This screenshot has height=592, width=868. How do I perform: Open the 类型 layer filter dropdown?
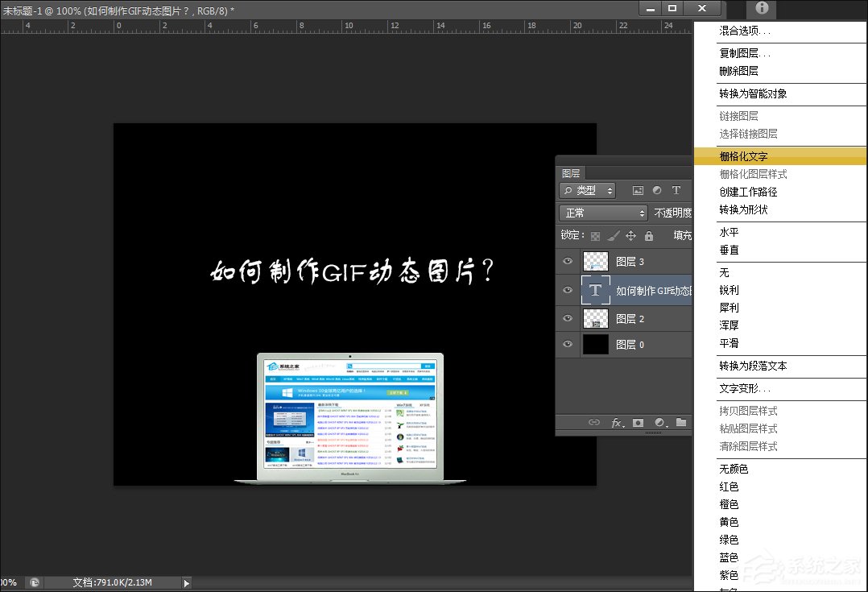tap(589, 190)
